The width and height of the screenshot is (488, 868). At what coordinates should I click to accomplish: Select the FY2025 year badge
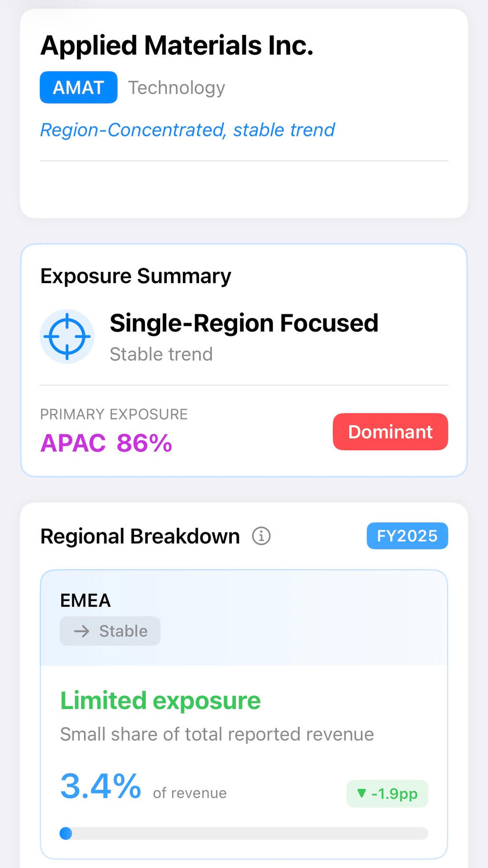coord(407,536)
